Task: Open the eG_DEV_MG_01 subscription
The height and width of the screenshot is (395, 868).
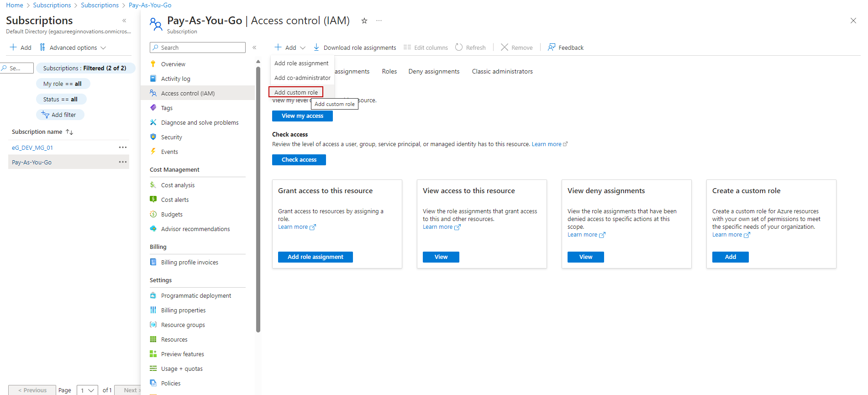Action: click(32, 147)
